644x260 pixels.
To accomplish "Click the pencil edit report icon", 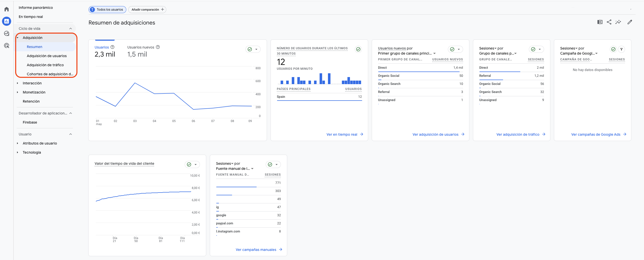I will pos(630,22).
